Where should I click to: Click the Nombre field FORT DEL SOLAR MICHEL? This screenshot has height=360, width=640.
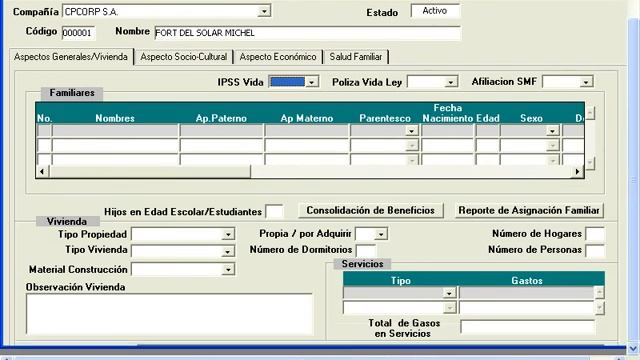(x=307, y=33)
